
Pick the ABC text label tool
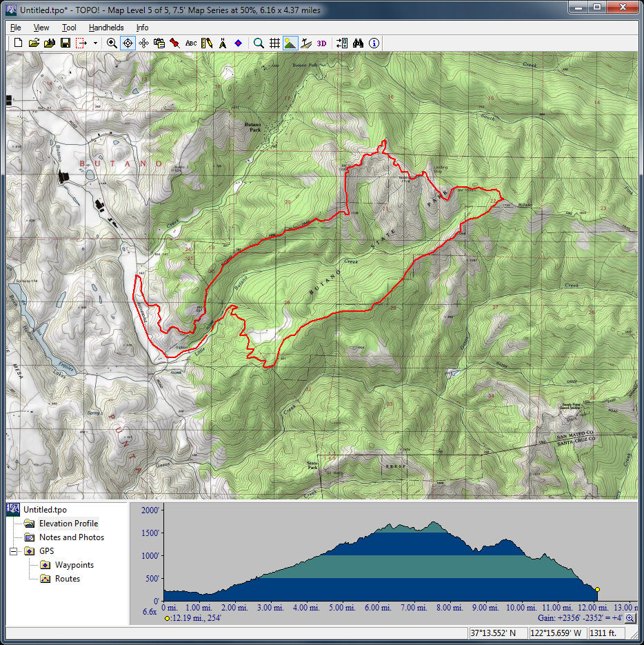click(191, 43)
